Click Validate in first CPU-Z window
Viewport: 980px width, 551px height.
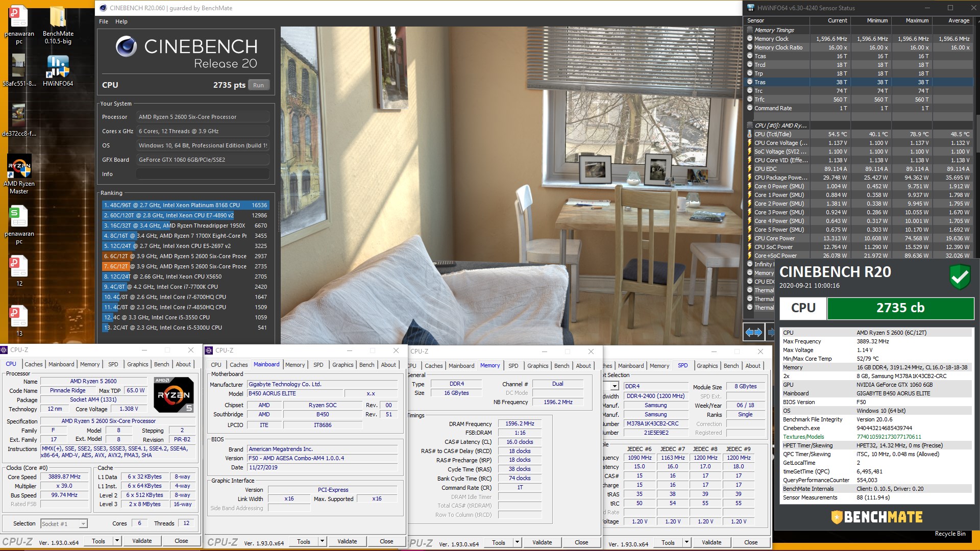[x=142, y=541]
